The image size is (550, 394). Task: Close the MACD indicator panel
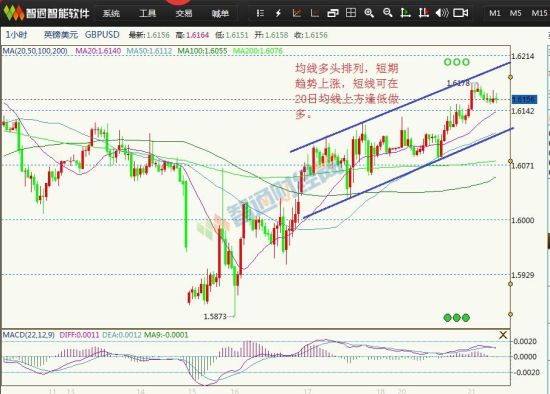pyautogui.click(x=503, y=335)
